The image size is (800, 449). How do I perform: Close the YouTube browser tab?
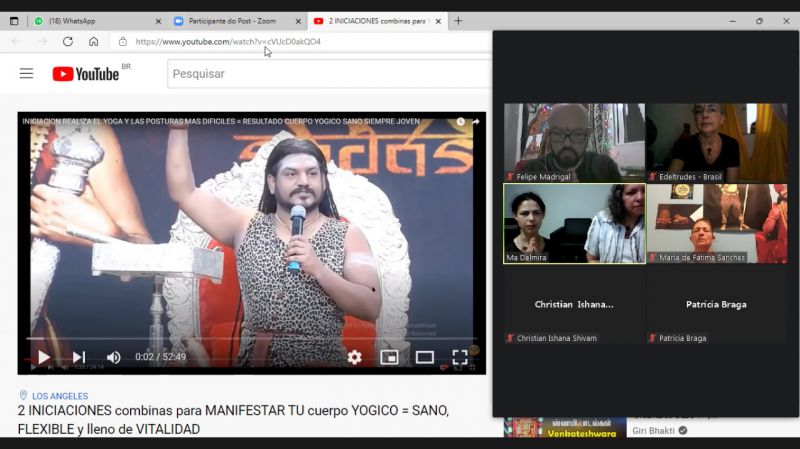(438, 21)
